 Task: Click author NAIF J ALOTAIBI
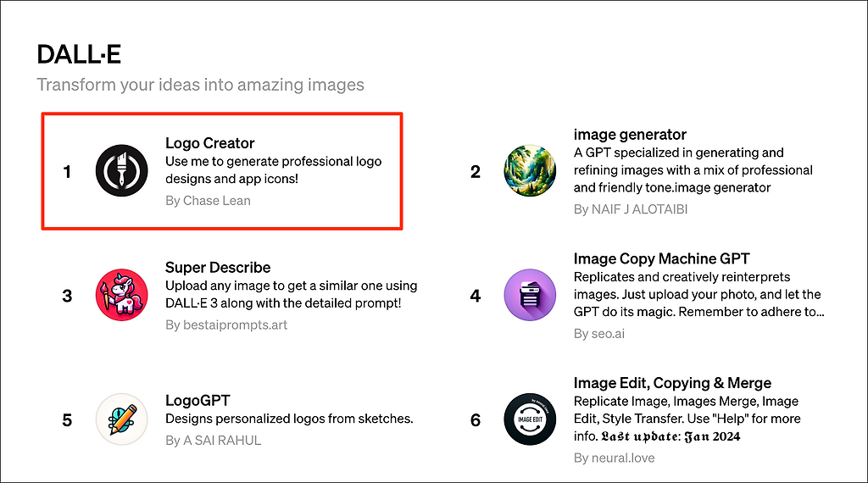point(632,208)
